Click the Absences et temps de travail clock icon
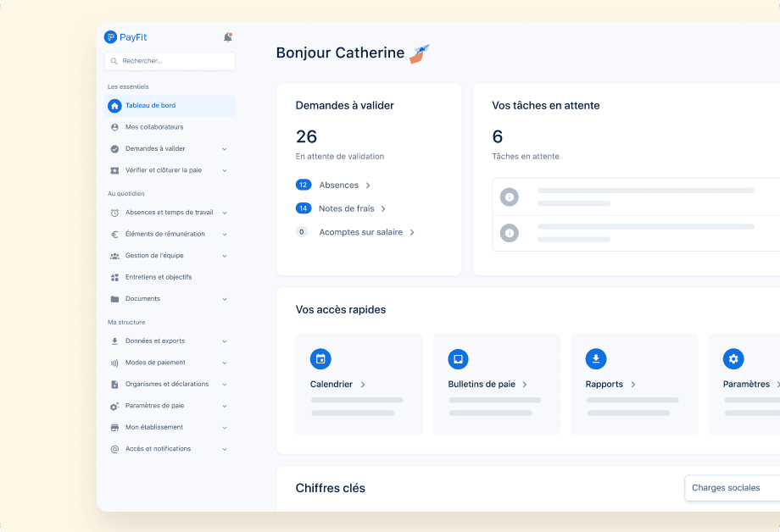This screenshot has height=532, width=780. point(114,213)
